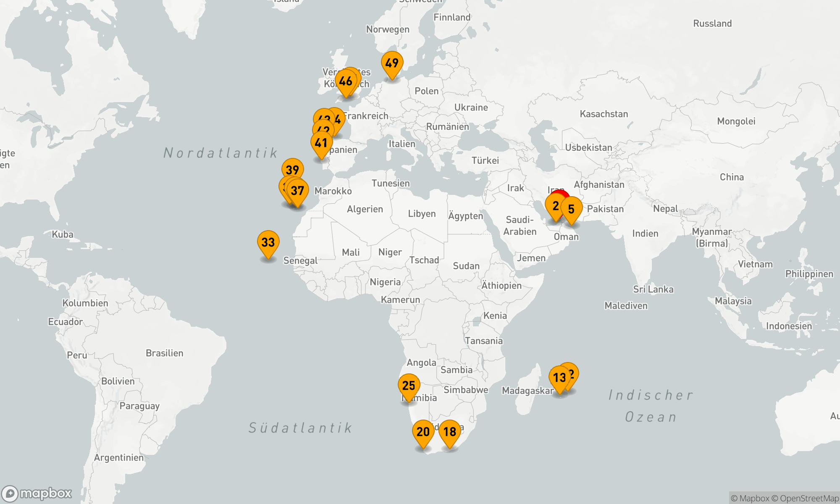Click the Russland country label
The image size is (840, 504).
point(712,24)
